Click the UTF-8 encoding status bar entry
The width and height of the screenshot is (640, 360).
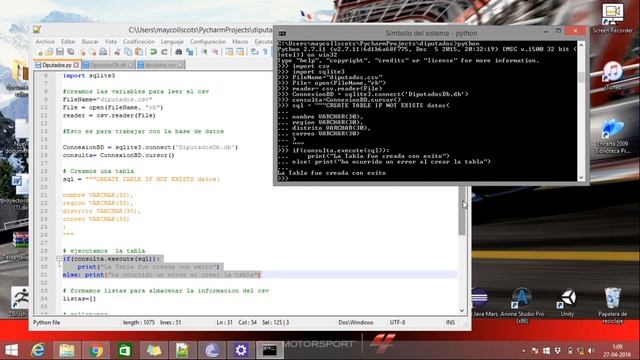397,322
